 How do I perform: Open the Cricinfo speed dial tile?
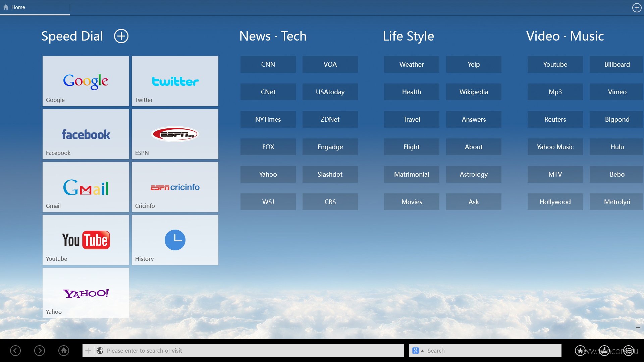[x=175, y=187]
